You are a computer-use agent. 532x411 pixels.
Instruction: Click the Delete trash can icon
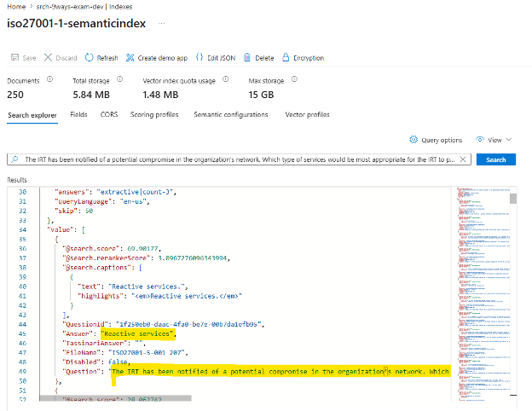click(x=247, y=57)
